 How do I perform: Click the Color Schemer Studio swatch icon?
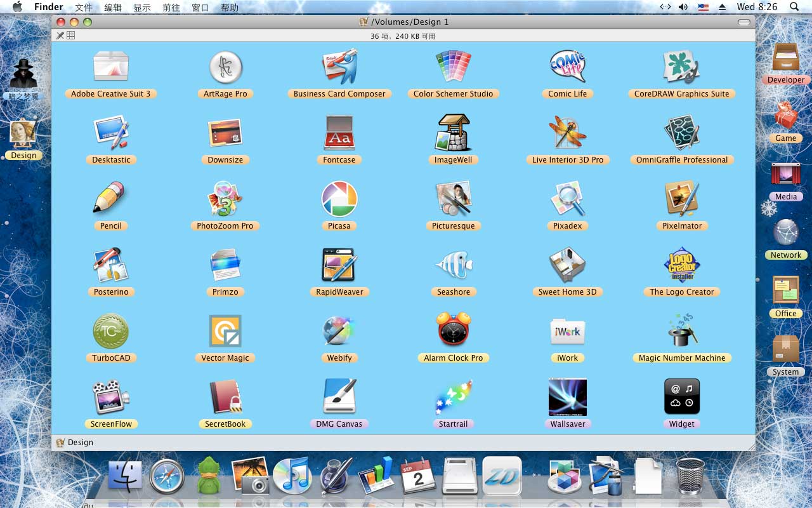(x=454, y=67)
